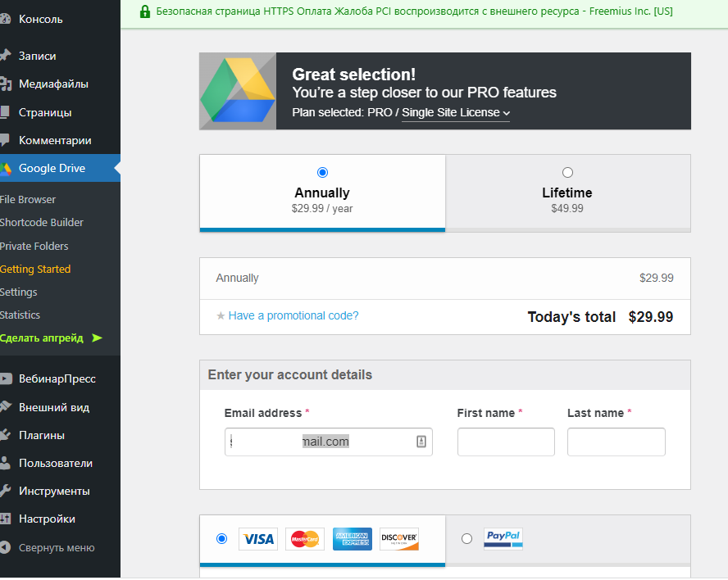This screenshot has width=728, height=580.
Task: Open Settings submenu item
Action: [x=19, y=292]
